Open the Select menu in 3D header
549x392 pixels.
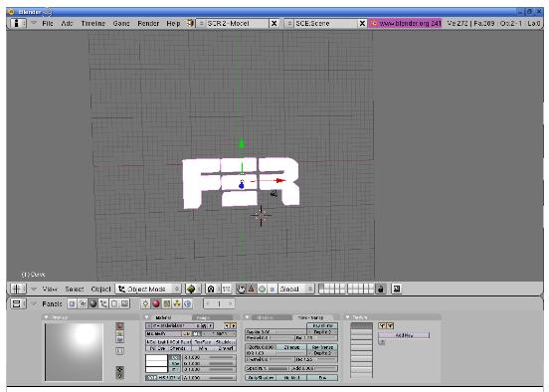tap(75, 289)
